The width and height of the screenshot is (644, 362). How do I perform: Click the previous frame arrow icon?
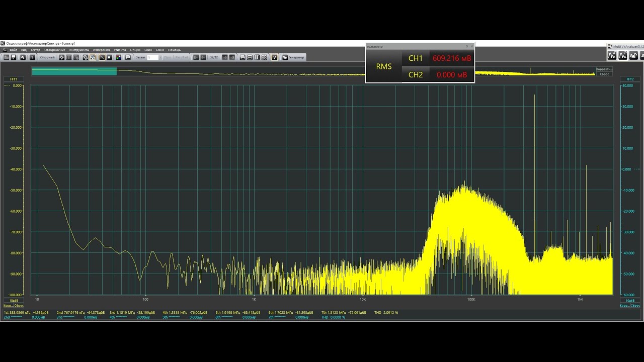203,57
